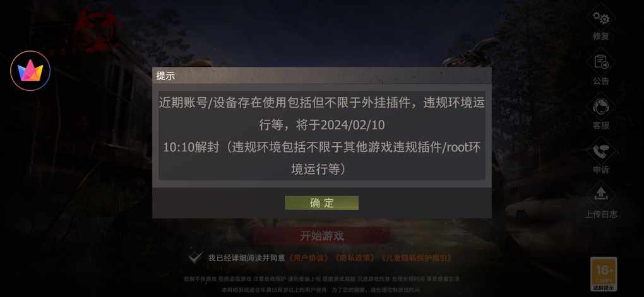644x297 pixels.
Task: Open the 申诉 appeal phone icon
Action: 601,151
